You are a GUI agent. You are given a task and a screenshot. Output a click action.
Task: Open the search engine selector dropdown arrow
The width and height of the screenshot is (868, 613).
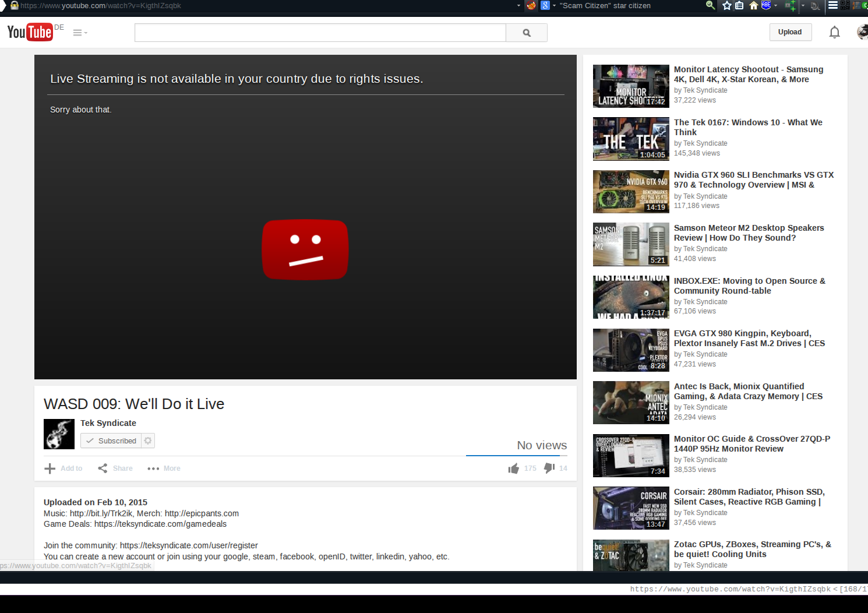tap(554, 5)
